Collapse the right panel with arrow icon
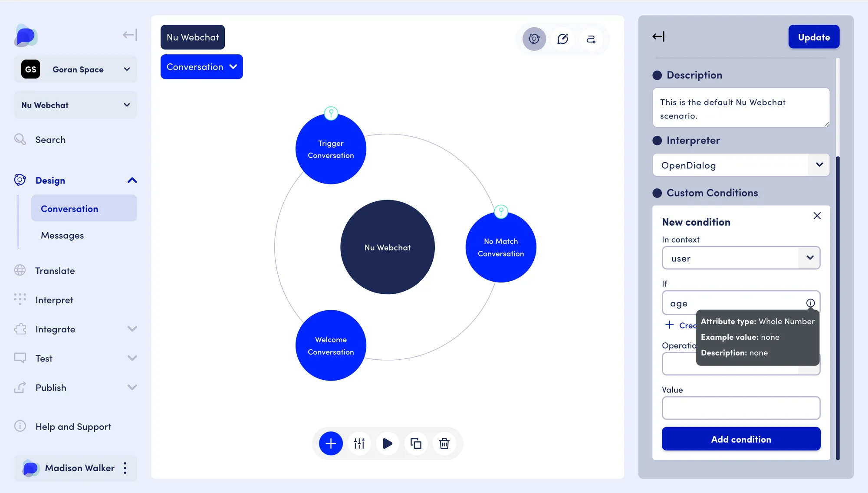The width and height of the screenshot is (868, 493). pyautogui.click(x=658, y=36)
